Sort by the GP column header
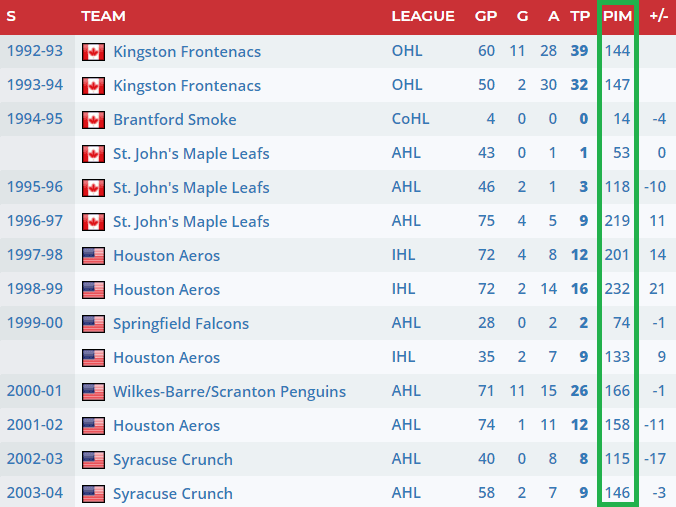The image size is (676, 507). (x=486, y=16)
